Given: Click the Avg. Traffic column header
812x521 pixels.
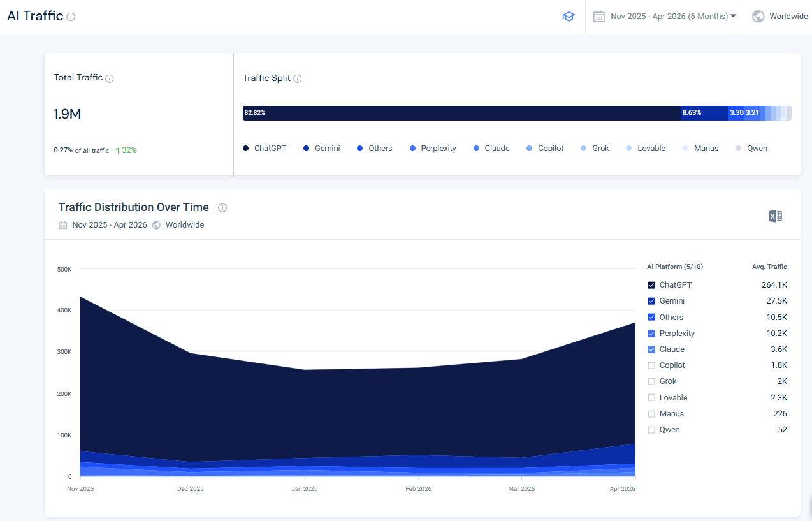Looking at the screenshot, I should coord(769,267).
